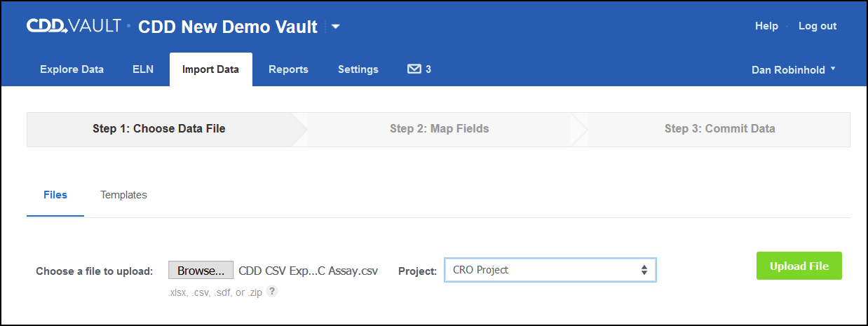
Task: Open the Help link
Action: pyautogui.click(x=766, y=26)
